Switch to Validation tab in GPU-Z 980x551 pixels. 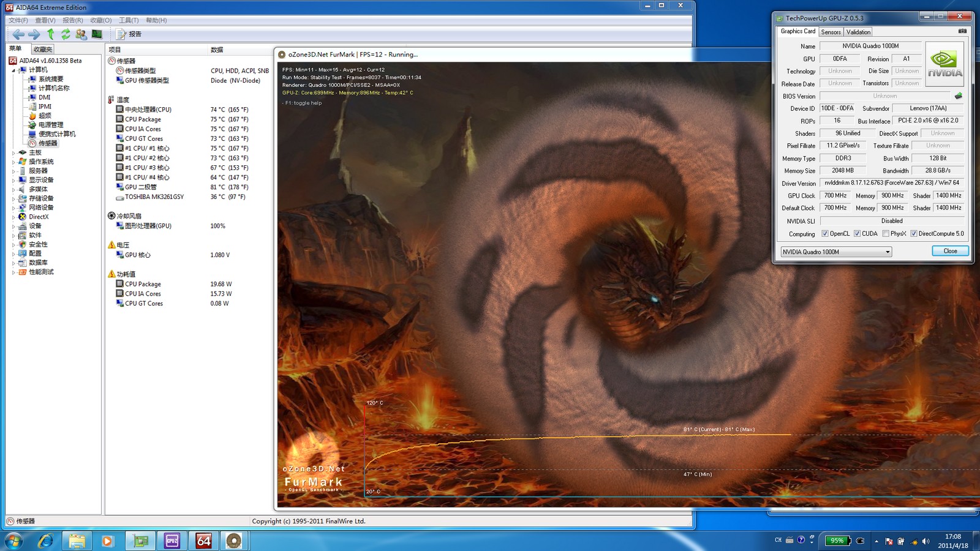click(x=858, y=32)
